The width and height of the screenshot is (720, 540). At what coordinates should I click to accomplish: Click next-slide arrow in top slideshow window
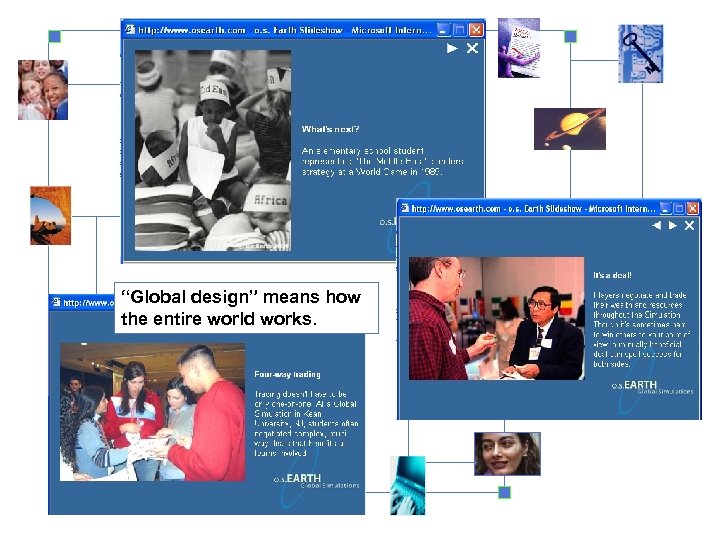452,48
